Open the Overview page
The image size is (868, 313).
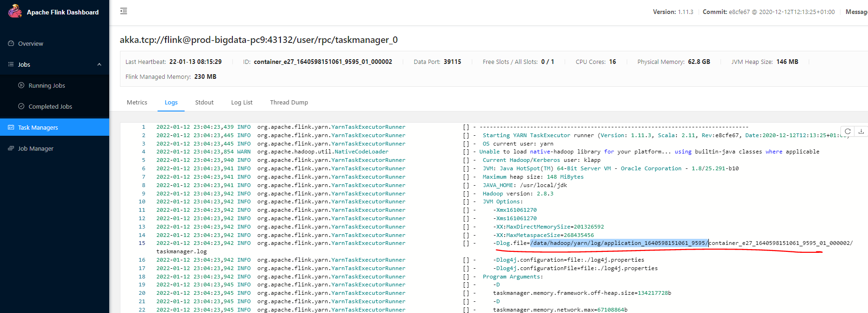[55, 43]
